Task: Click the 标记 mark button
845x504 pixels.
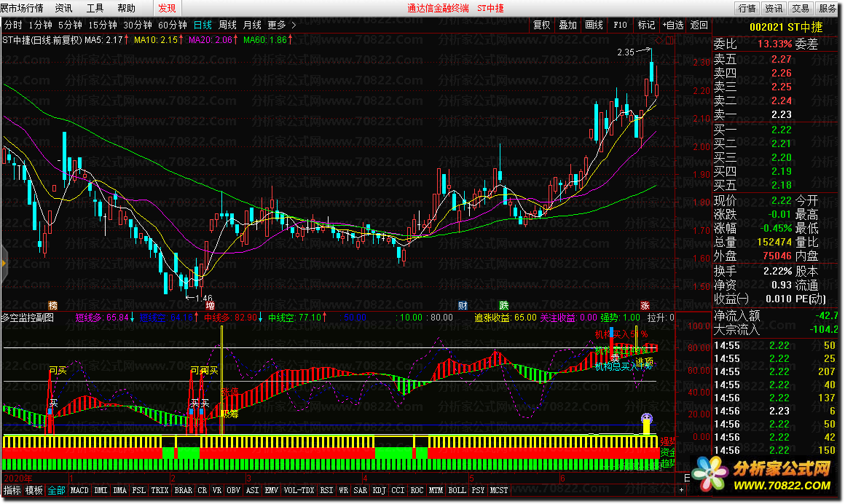Action: point(646,25)
